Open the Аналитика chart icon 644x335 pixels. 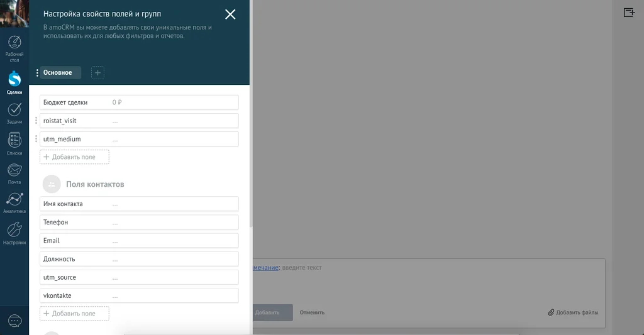click(x=14, y=199)
